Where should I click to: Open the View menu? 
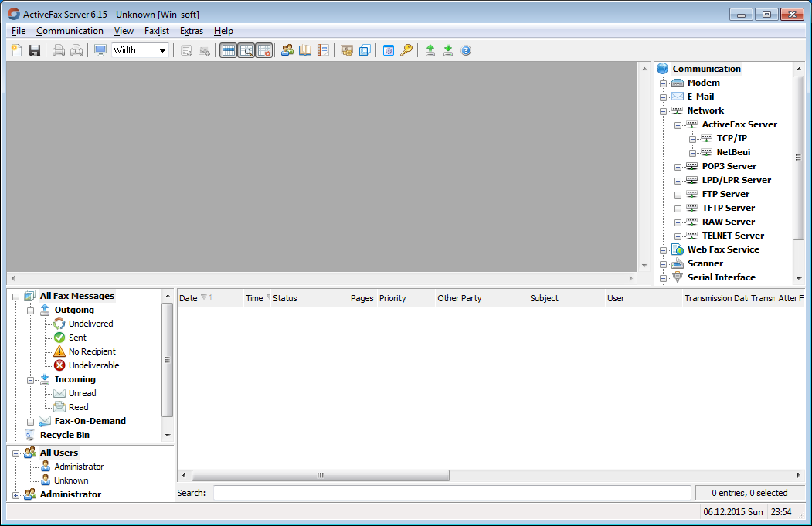[x=124, y=31]
